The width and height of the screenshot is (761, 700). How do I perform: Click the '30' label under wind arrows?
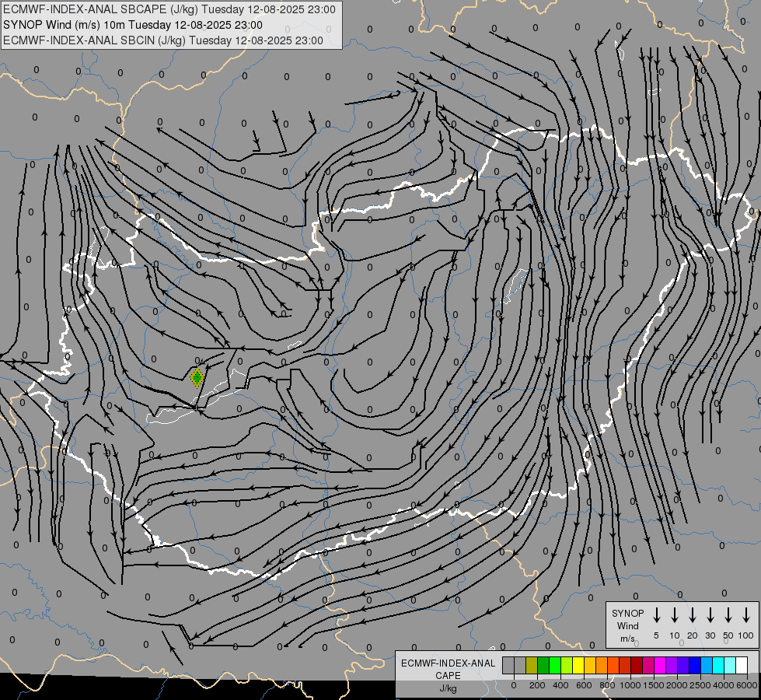click(x=710, y=635)
